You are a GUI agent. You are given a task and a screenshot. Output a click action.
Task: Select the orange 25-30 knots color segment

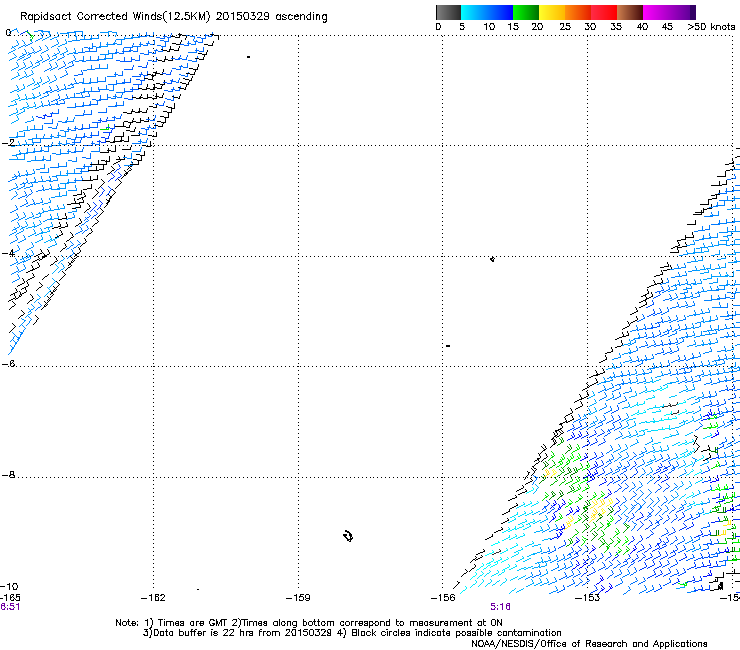point(578,12)
